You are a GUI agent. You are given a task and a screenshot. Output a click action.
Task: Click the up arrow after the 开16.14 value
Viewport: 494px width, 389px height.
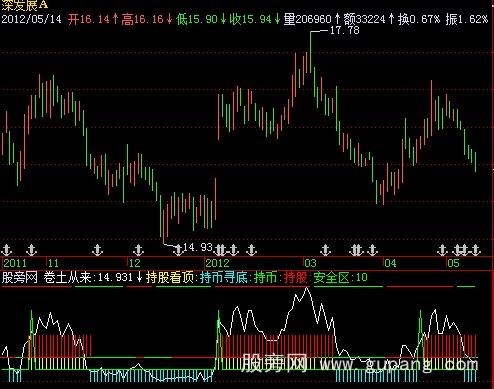point(115,19)
